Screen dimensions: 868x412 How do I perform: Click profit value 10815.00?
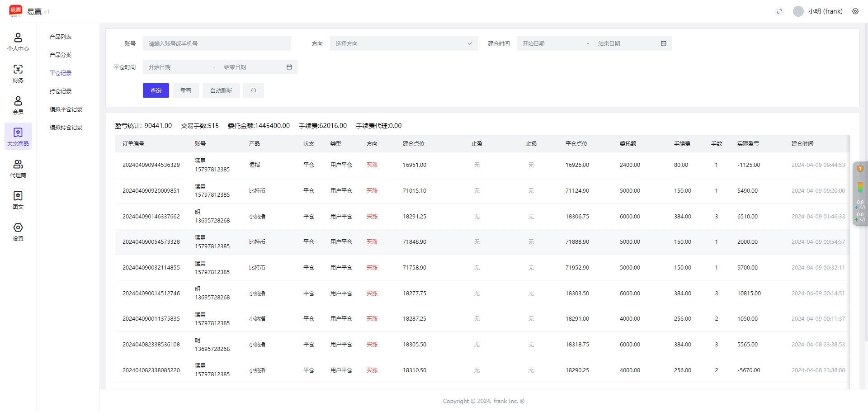point(749,294)
